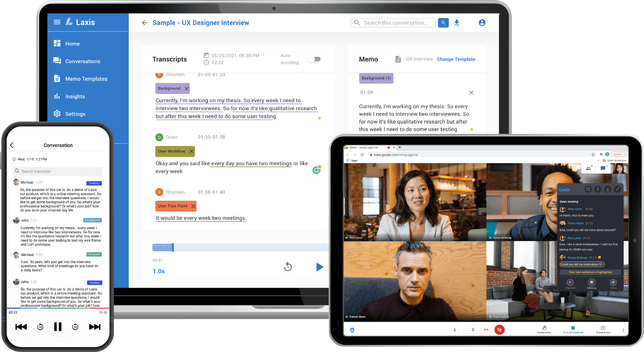Go back using arrow beside interview title
The height and width of the screenshot is (352, 644).
pyautogui.click(x=145, y=23)
